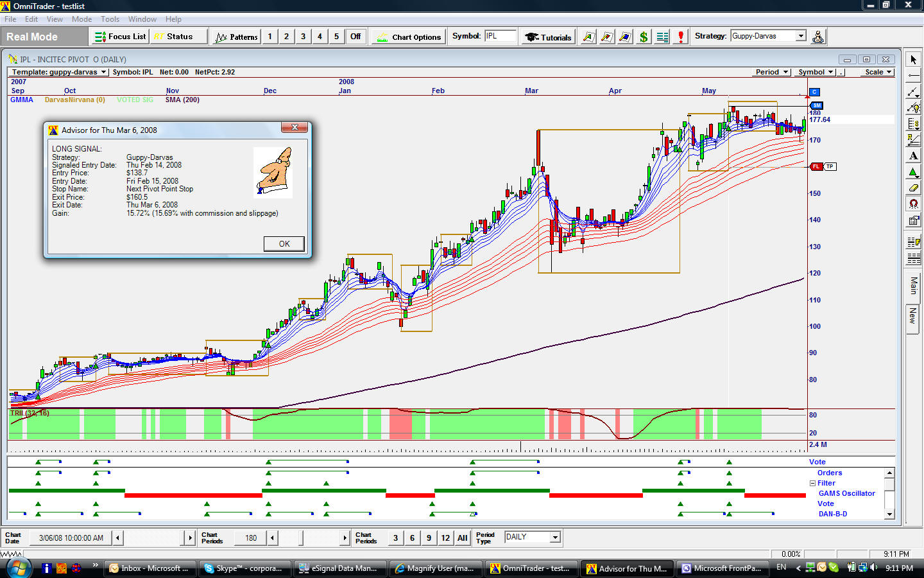Click the green dollar sign toolbar icon
924x578 pixels.
pos(644,37)
